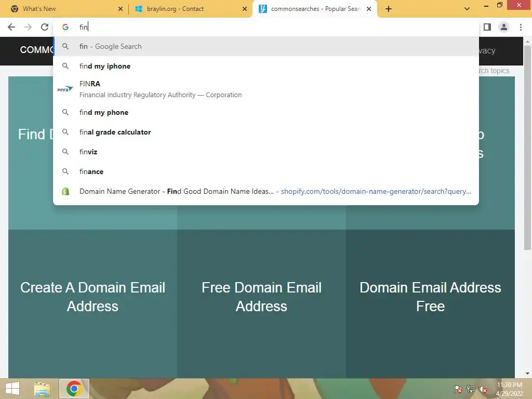Expand the tab search chevron
This screenshot has width=532, height=399.
pyautogui.click(x=467, y=9)
